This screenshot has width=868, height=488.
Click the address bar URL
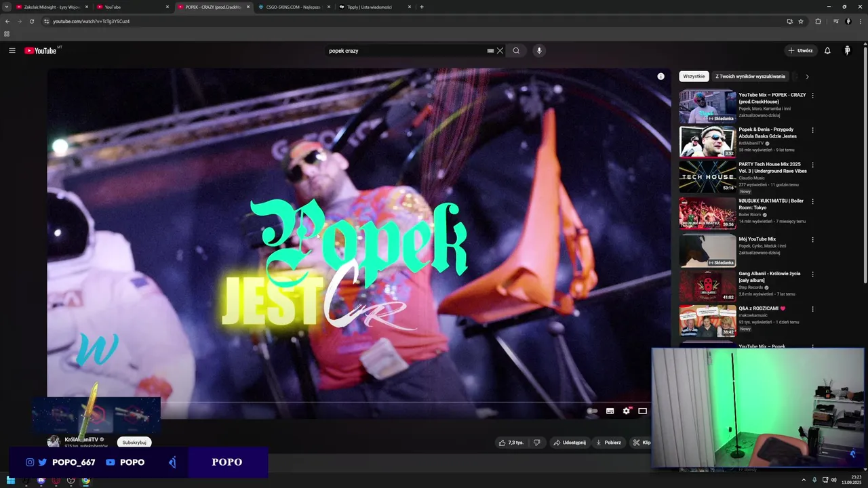point(92,21)
